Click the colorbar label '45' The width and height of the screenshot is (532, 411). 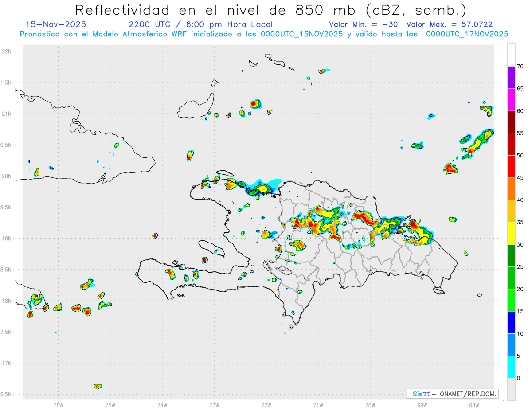520,178
